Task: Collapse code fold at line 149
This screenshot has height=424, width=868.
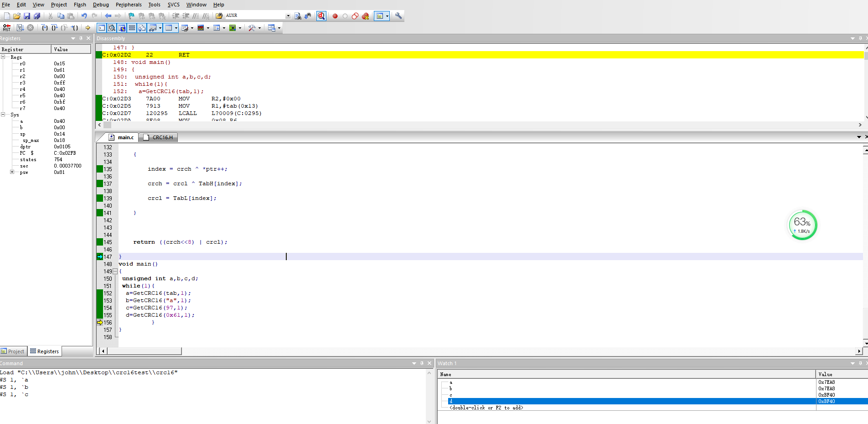Action: pyautogui.click(x=115, y=271)
